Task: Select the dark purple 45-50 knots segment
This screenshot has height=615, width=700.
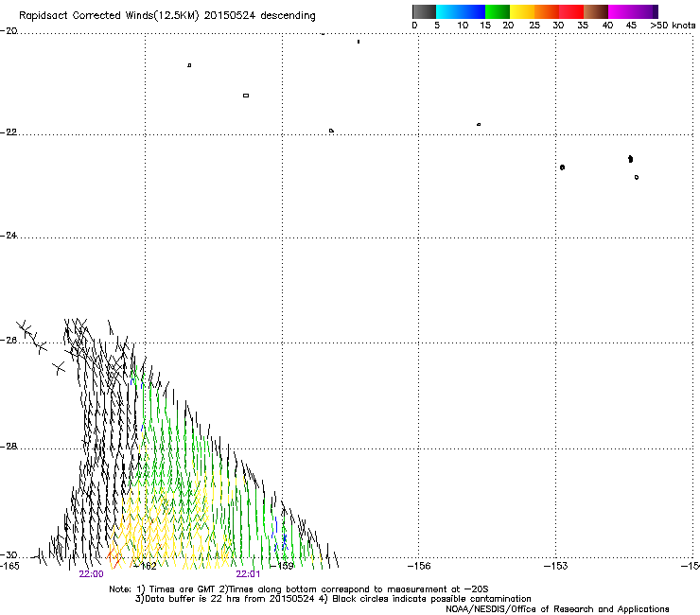Action: point(645,11)
